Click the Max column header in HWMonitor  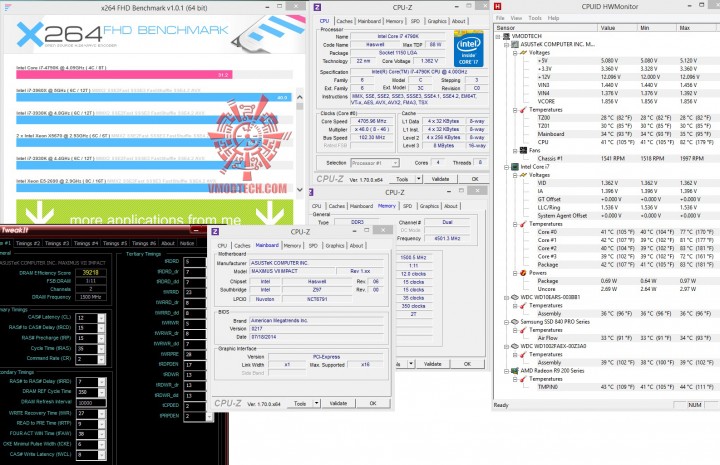[698, 28]
